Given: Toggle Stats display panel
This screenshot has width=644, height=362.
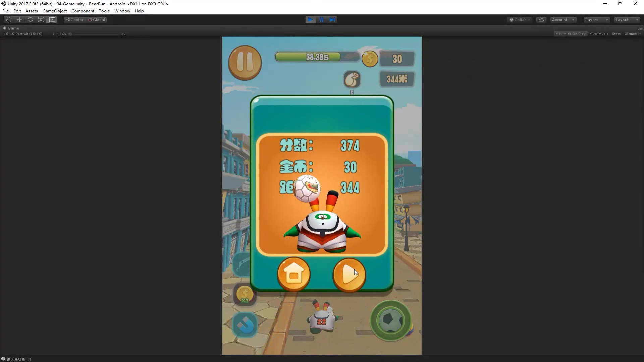Looking at the screenshot, I should tap(616, 34).
